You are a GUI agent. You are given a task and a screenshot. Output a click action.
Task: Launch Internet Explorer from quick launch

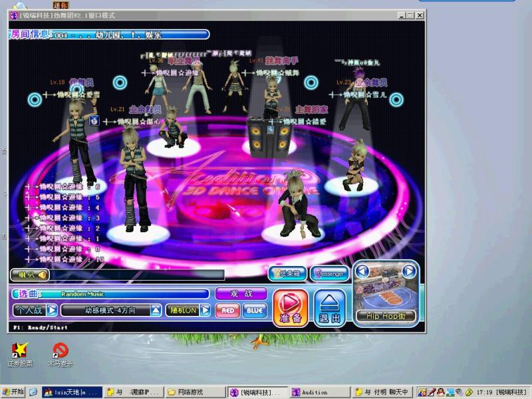coord(33,392)
